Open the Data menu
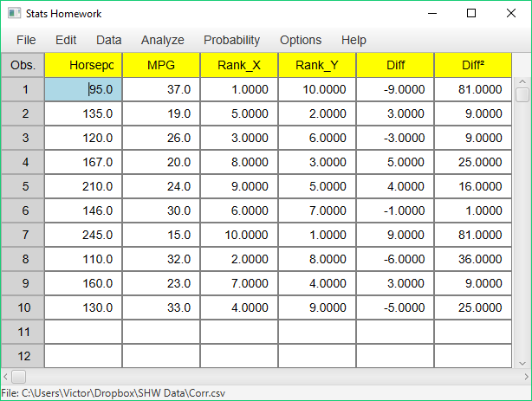 point(109,40)
